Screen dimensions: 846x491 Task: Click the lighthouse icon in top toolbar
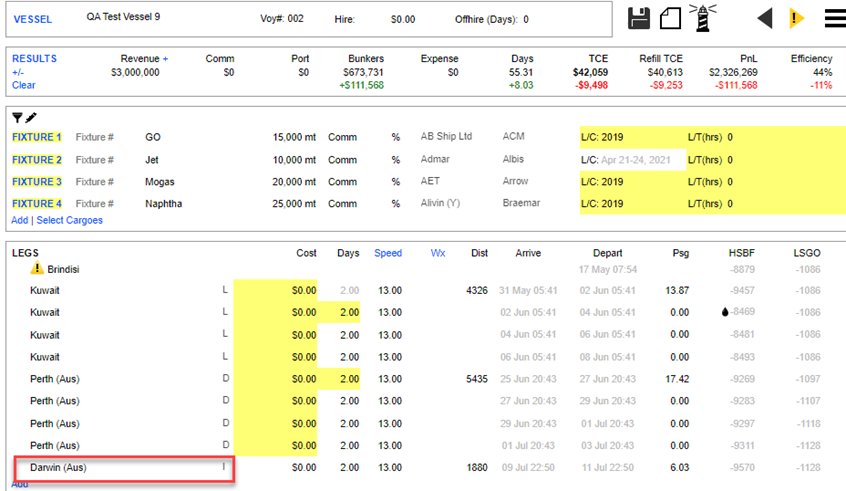click(x=701, y=18)
